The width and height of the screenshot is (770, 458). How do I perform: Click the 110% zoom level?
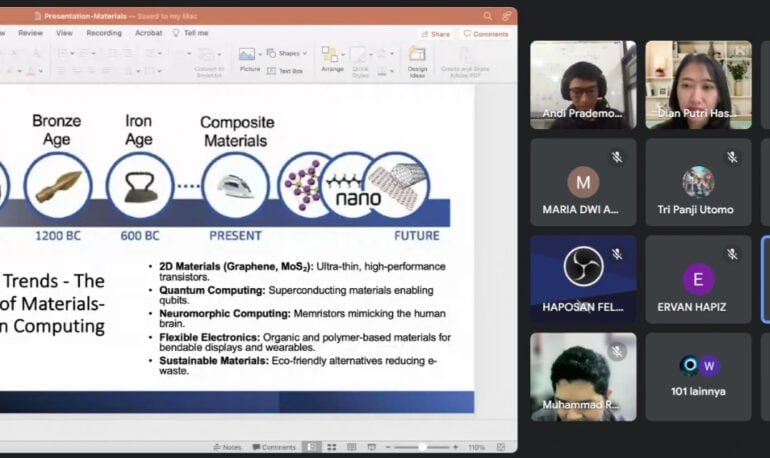pos(477,447)
